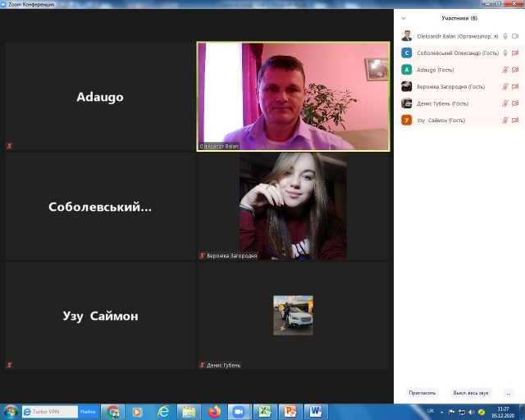Open Firefox from the taskbar
Screen dimensions: 525x420
214,412
